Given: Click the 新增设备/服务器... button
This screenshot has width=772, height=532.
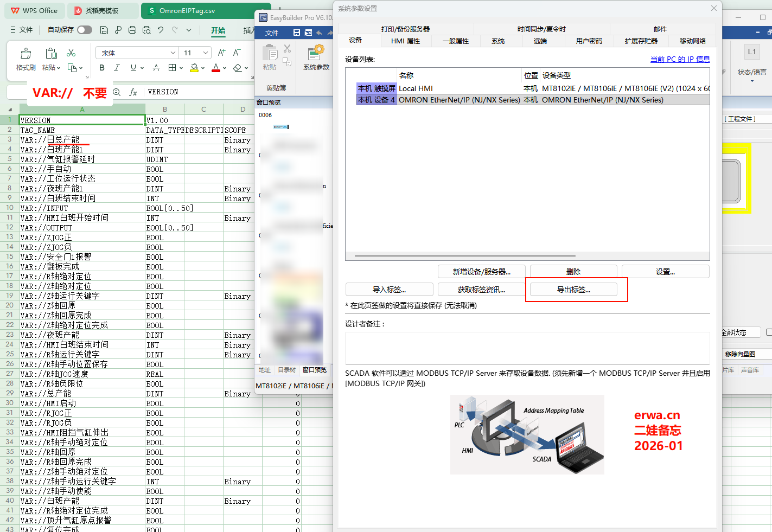Looking at the screenshot, I should pyautogui.click(x=481, y=272).
